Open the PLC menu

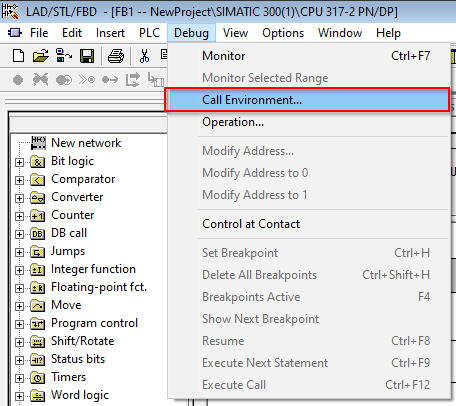click(x=149, y=33)
